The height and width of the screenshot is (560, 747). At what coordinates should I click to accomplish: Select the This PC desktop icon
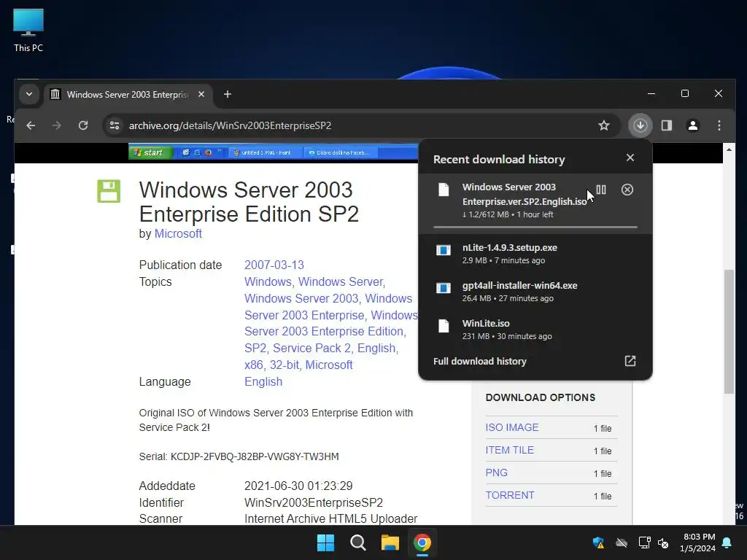click(x=28, y=31)
